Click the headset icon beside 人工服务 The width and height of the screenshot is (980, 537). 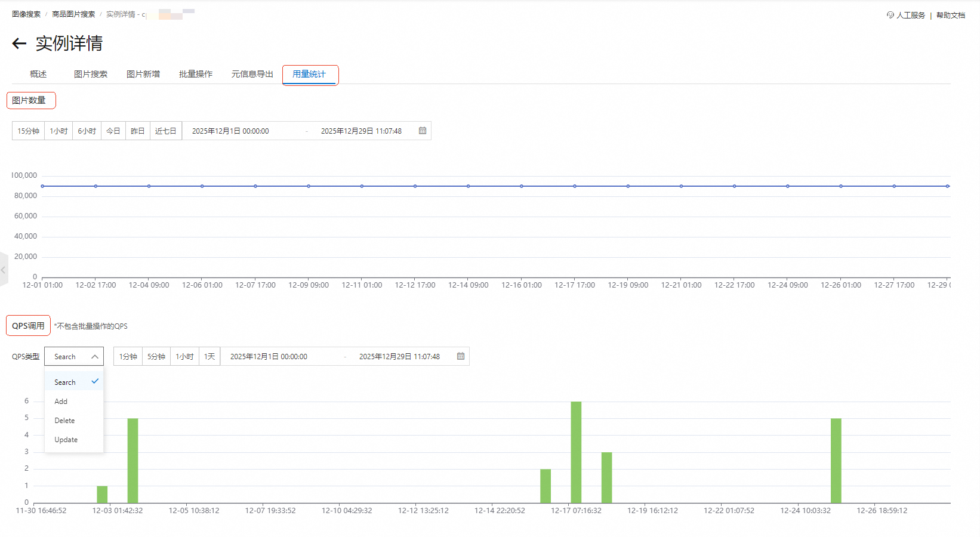pyautogui.click(x=890, y=15)
